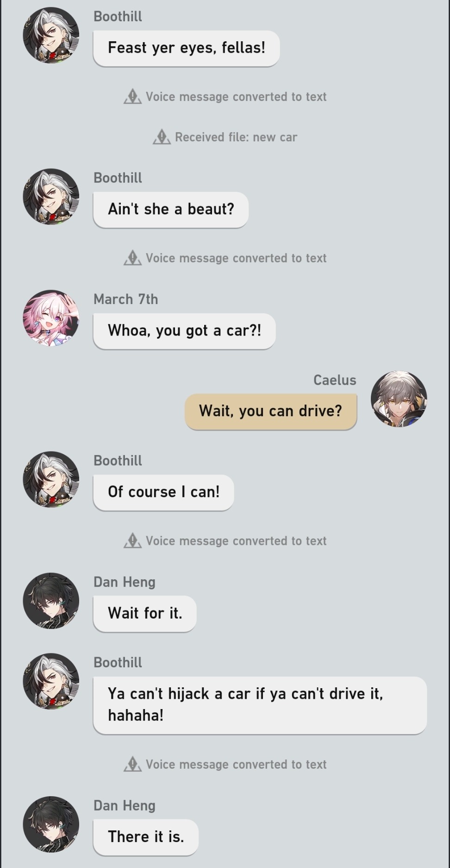
Task: Select the 'Feast yer eyes, fellas!' message bubble
Action: click(186, 48)
